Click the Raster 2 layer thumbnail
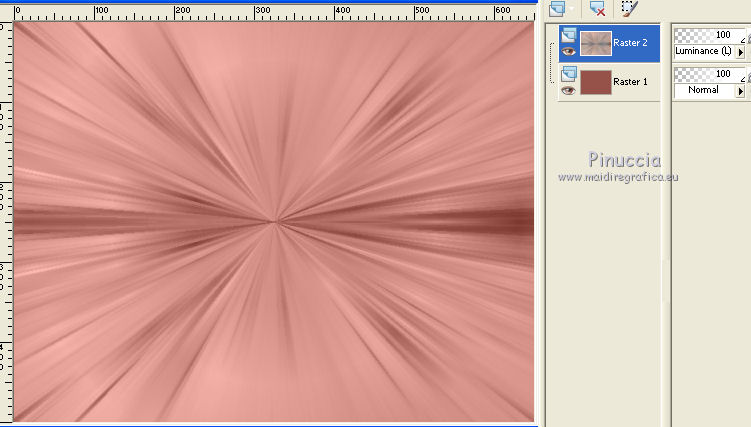751x427 pixels. tap(596, 44)
